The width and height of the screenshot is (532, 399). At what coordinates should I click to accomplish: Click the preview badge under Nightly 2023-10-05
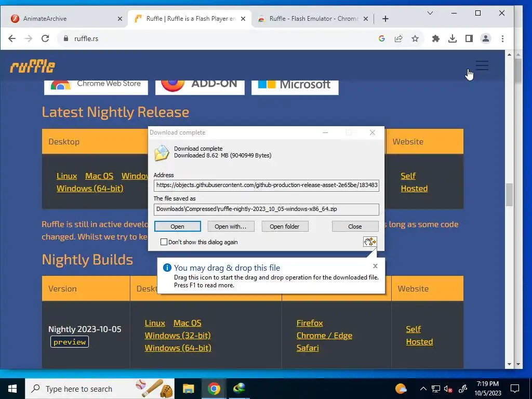(70, 342)
